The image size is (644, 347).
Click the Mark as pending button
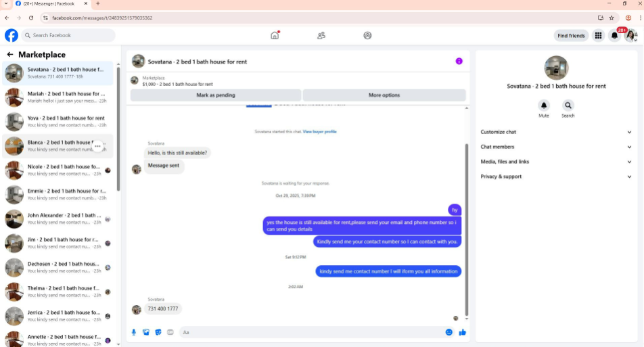pos(216,95)
